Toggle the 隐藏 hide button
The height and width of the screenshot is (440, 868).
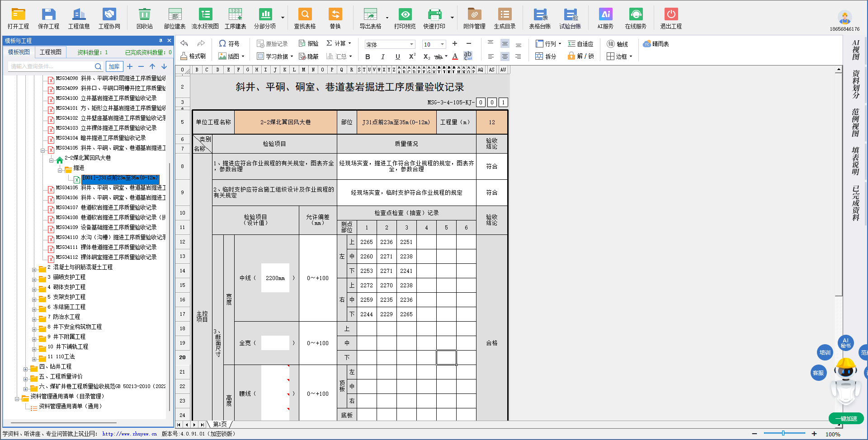[309, 56]
